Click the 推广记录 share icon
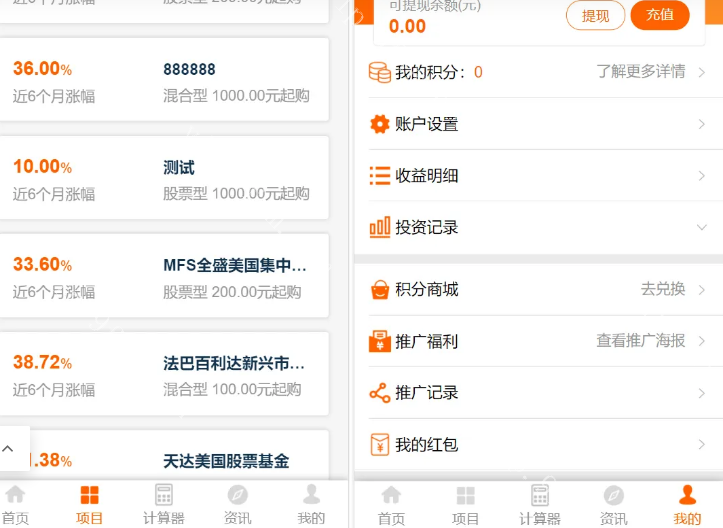 pyautogui.click(x=379, y=393)
